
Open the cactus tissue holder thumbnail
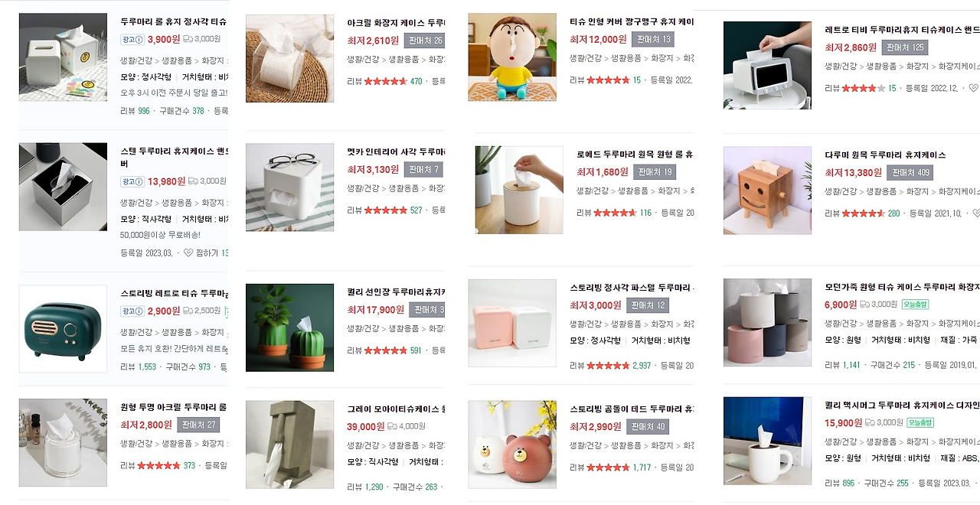[x=289, y=327]
